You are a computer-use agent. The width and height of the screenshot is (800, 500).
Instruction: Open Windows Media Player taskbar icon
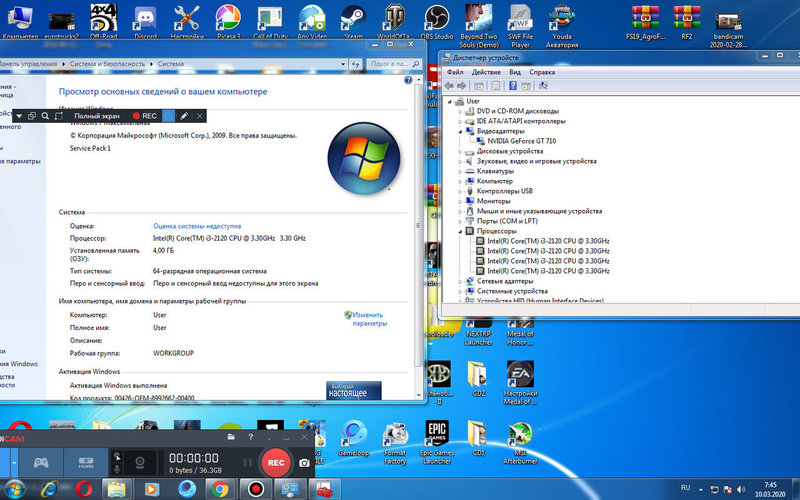151,489
